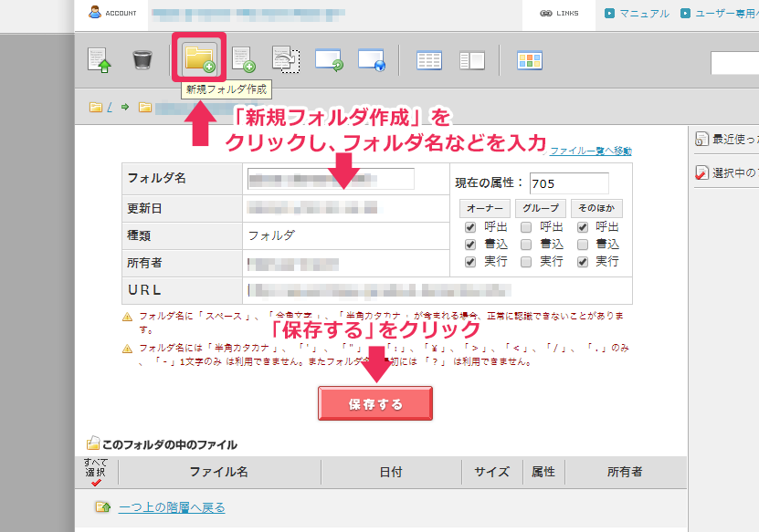The image size is (759, 532).
Task: Click the trash can delete icon
Action: (142, 60)
